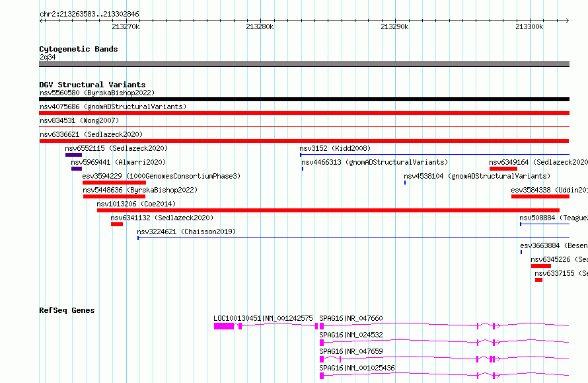Click the blue nsv3224621 variant line

click(353, 238)
